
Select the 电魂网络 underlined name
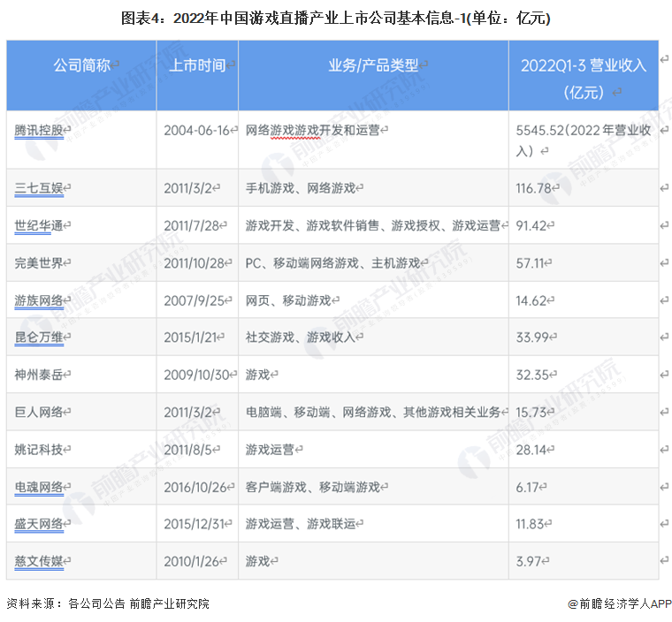click(40, 487)
